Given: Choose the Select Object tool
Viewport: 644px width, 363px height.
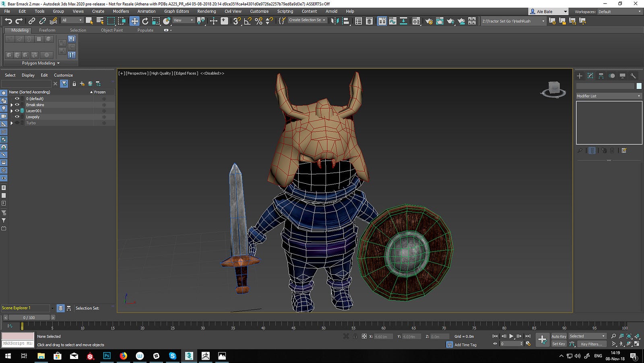Looking at the screenshot, I should click(x=89, y=21).
